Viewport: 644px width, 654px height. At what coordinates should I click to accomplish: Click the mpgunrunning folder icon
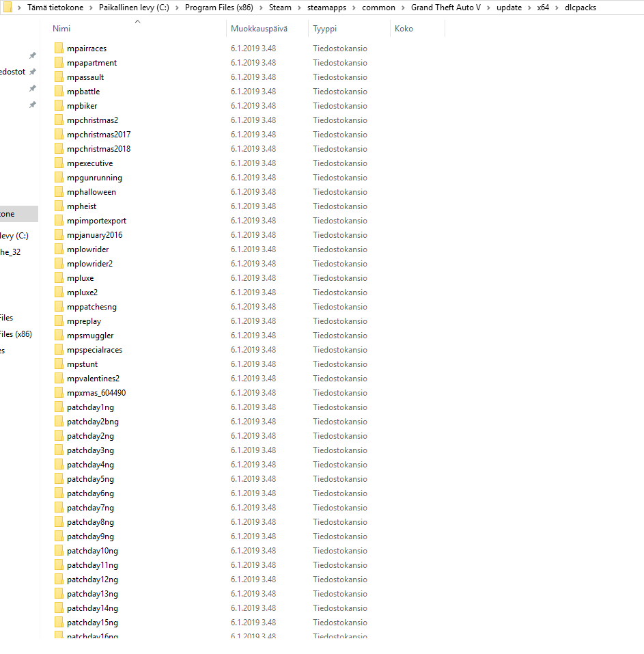[x=59, y=177]
